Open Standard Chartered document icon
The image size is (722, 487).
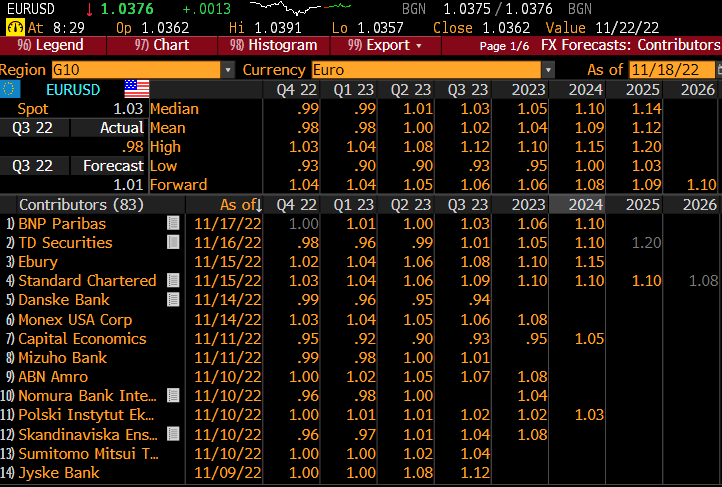tap(173, 281)
